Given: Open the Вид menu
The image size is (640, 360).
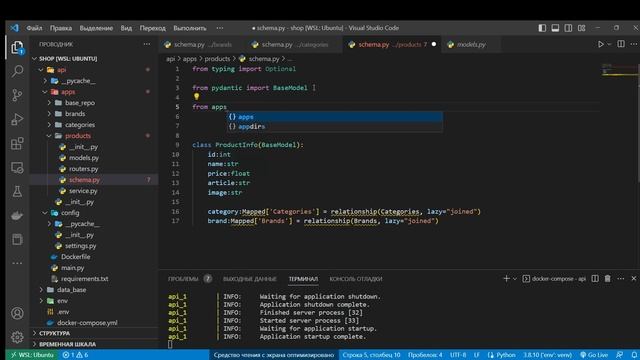Looking at the screenshot, I should 126,28.
